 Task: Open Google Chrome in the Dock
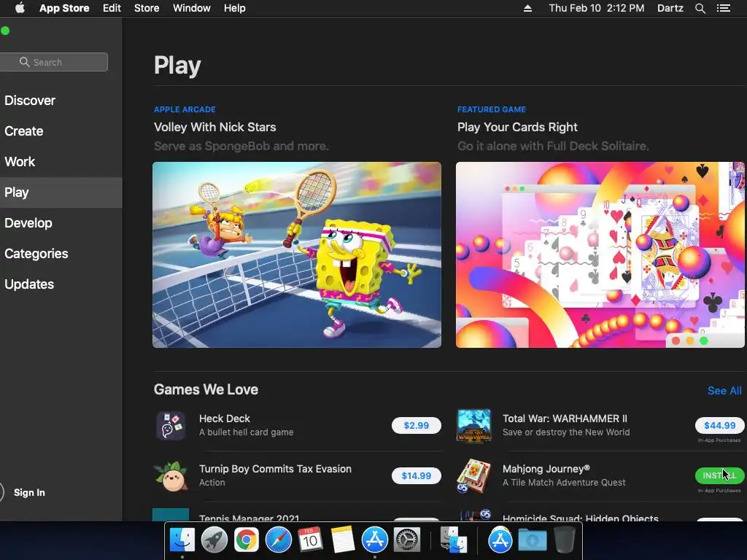pos(246,540)
